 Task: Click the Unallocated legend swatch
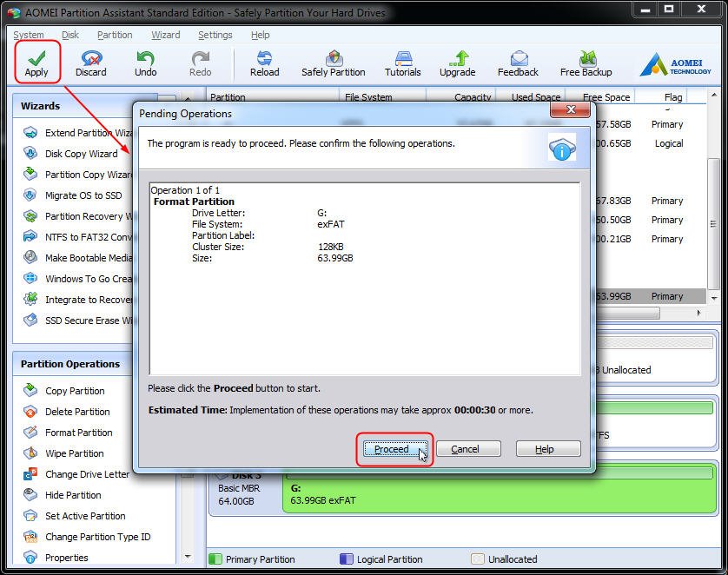(x=477, y=558)
